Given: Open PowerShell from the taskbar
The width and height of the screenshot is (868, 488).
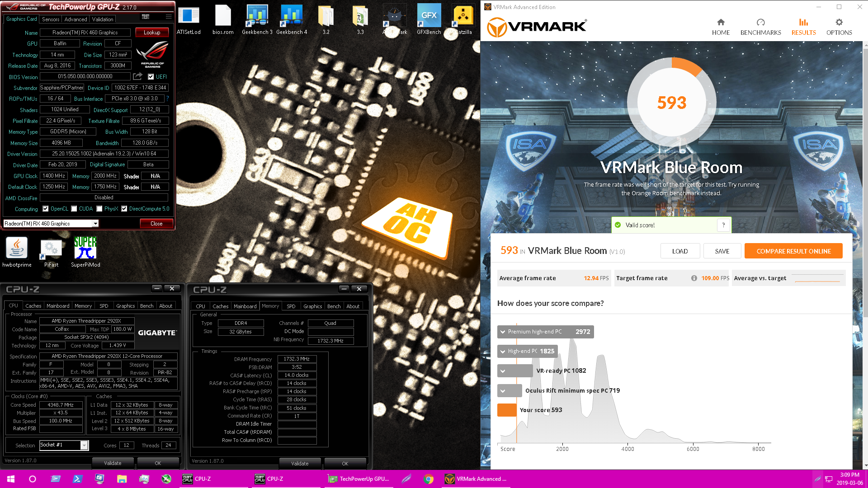Looking at the screenshot, I should click(x=77, y=479).
